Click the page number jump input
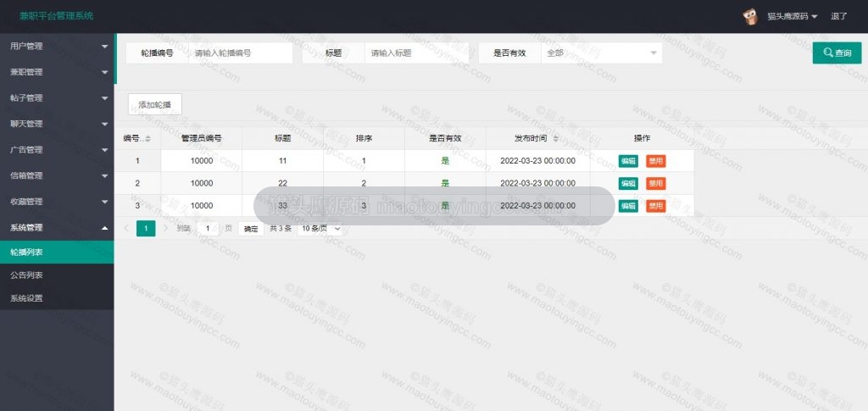868x411 pixels. click(208, 228)
